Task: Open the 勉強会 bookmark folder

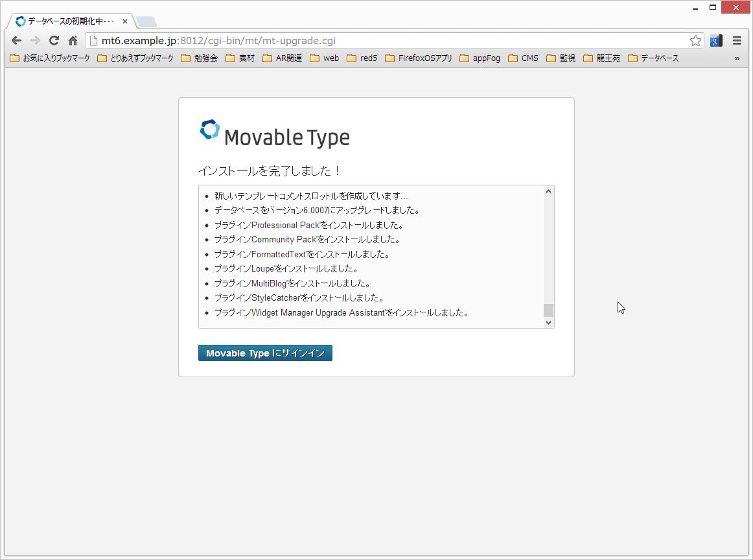Action: tap(200, 58)
